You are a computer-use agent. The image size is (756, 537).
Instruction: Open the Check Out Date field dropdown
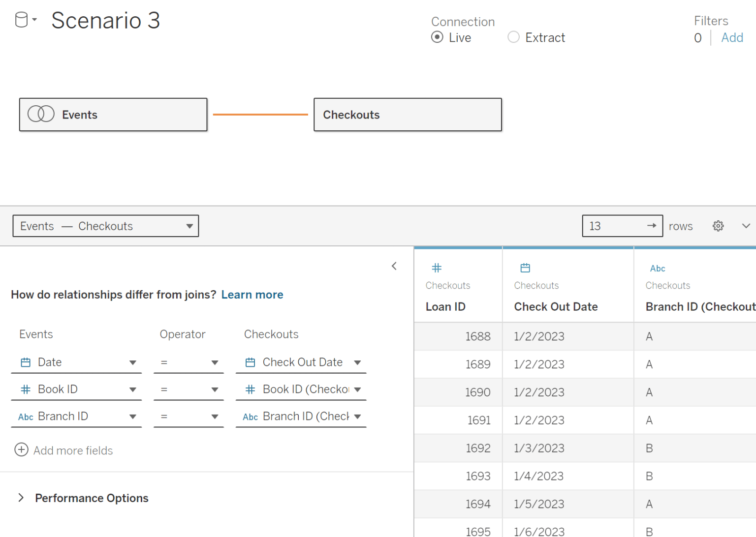(357, 362)
